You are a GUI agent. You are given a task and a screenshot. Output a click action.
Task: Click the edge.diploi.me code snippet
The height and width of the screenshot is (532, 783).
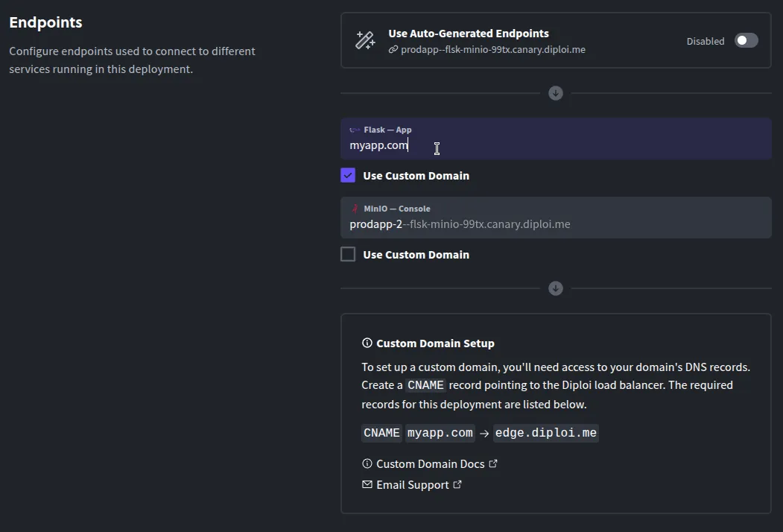click(x=545, y=432)
